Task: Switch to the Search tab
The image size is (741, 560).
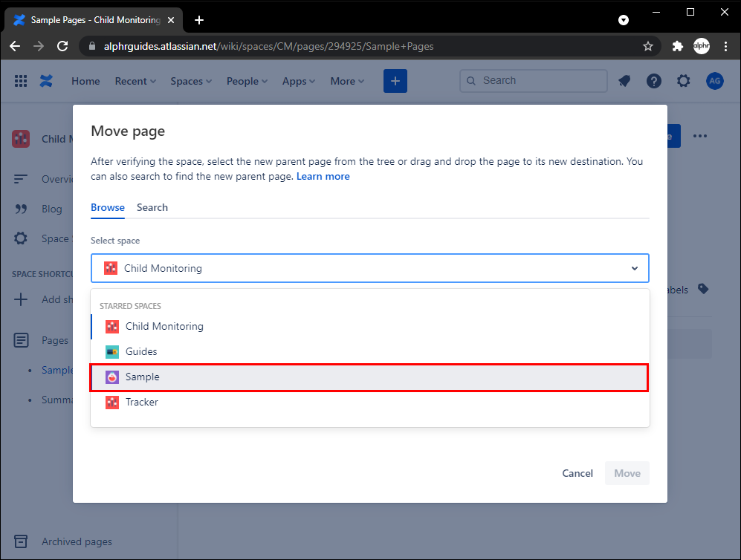Action: pos(152,207)
